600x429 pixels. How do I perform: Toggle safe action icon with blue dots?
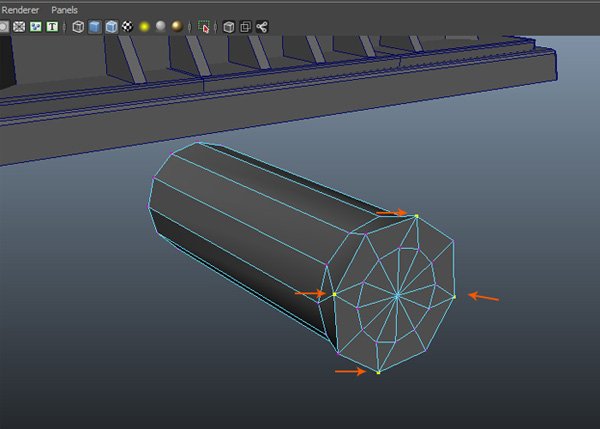[36, 27]
